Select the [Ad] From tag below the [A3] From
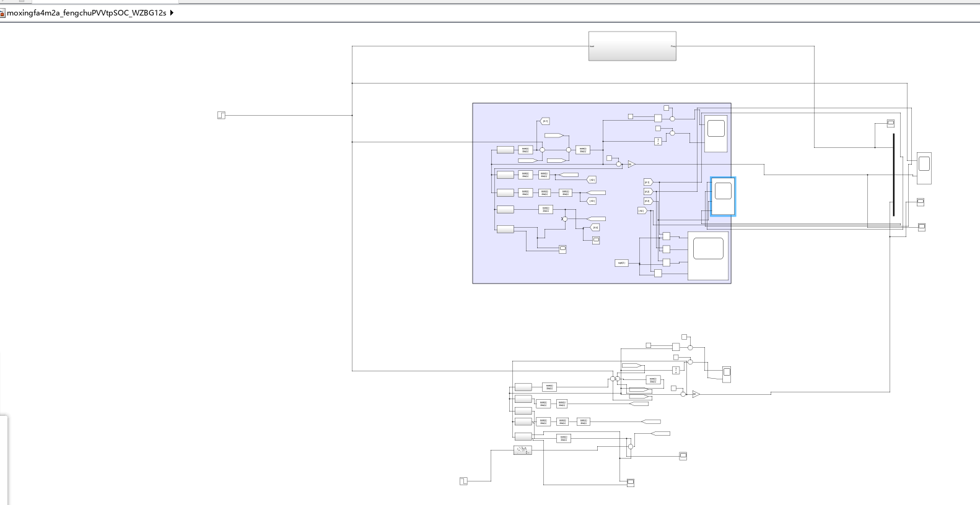The width and height of the screenshot is (980, 505). click(642, 210)
